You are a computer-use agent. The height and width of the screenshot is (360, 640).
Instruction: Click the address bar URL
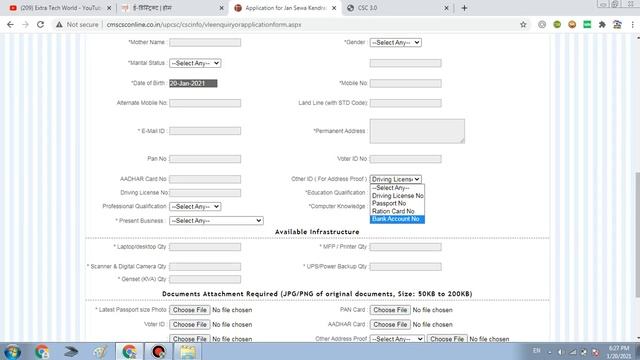tap(204, 24)
